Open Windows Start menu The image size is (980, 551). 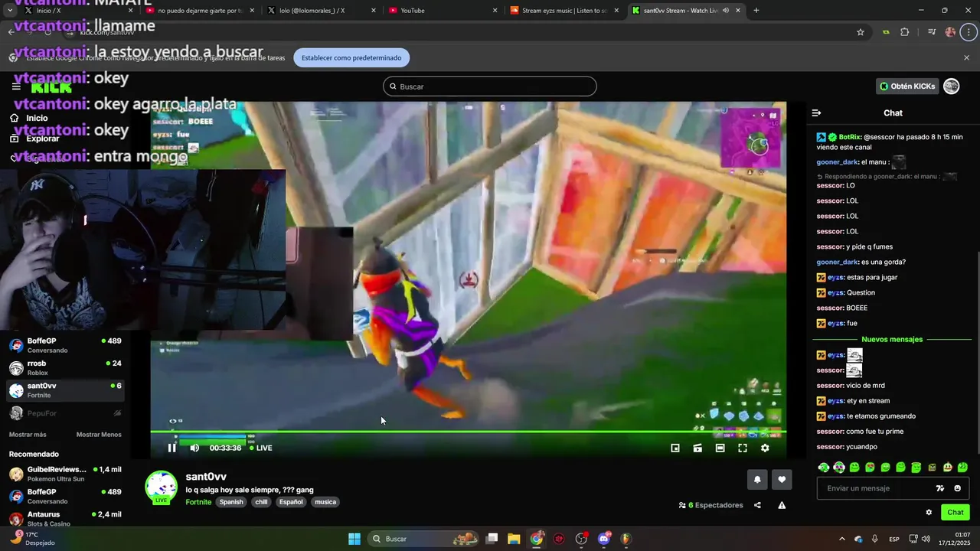354,539
